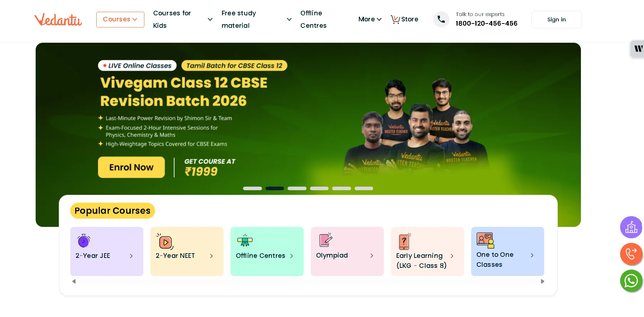644x317 pixels.
Task: Switch to the third banner slide indicator
Action: pos(297,188)
